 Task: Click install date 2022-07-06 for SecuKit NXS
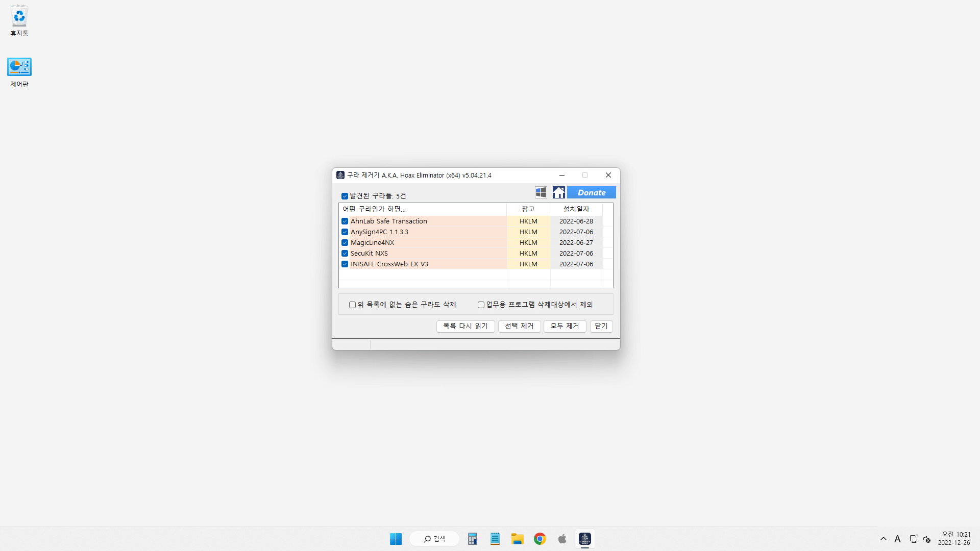coord(576,254)
